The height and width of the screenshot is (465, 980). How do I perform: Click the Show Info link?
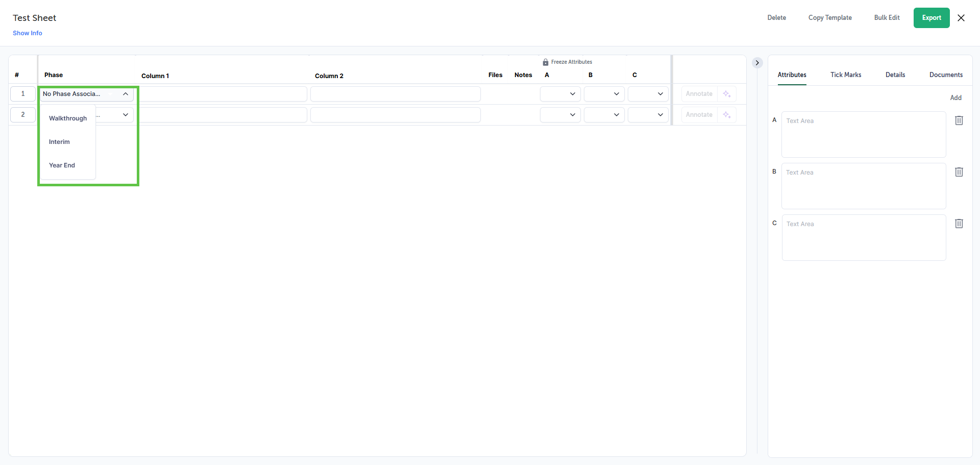[28, 33]
